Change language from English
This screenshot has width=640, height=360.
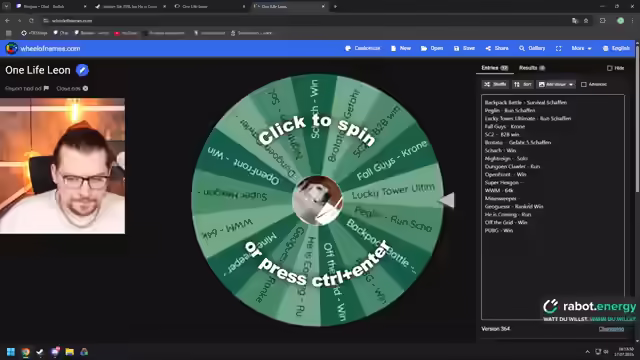tap(616, 48)
